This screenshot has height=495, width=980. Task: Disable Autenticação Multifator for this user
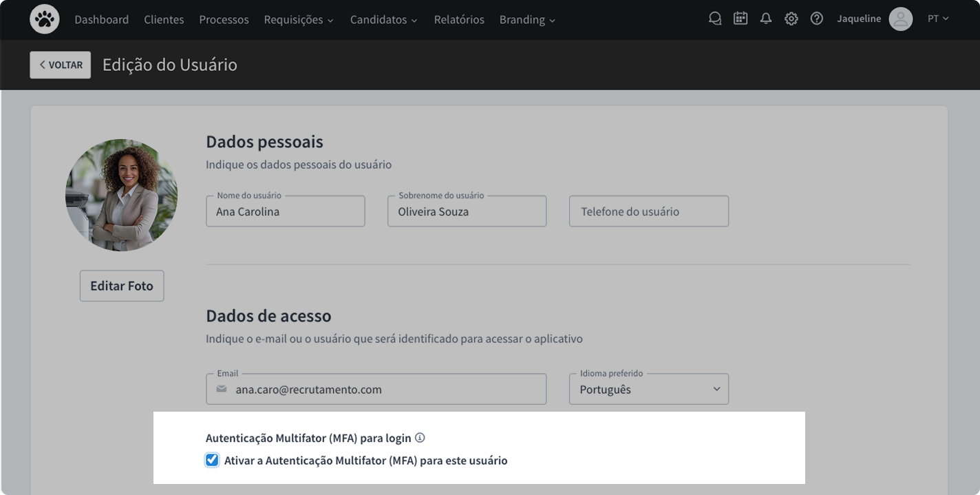point(211,460)
